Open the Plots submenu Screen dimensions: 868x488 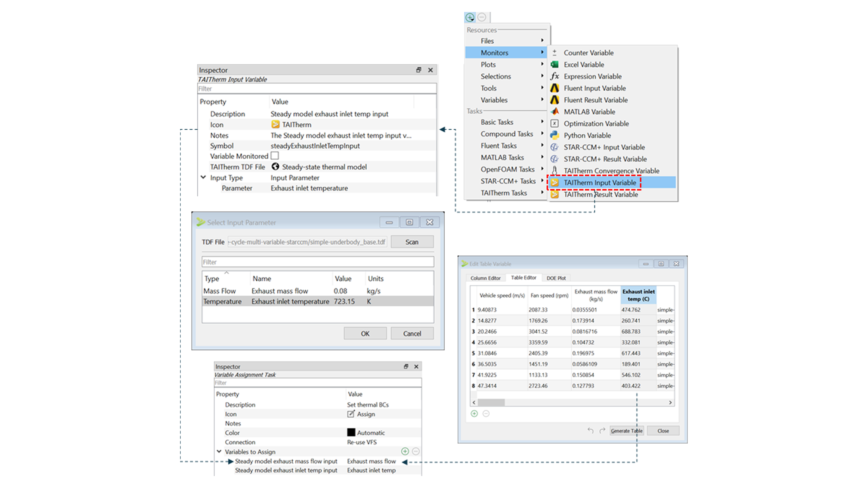point(506,64)
